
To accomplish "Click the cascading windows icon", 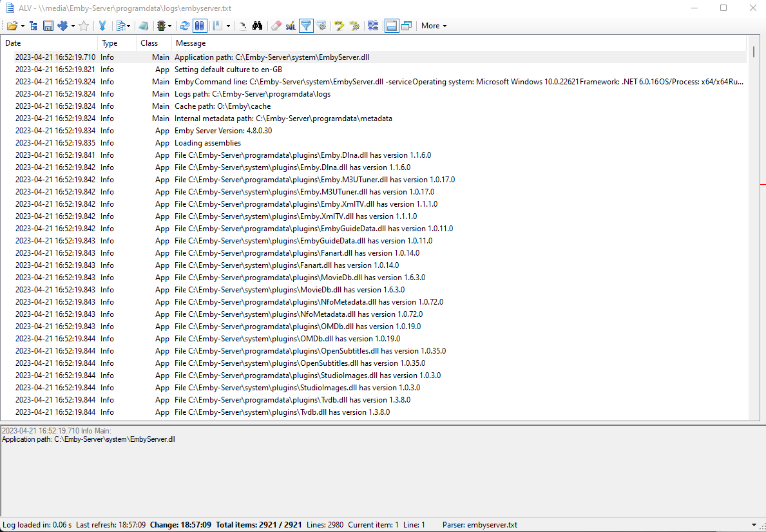I will click(x=407, y=26).
